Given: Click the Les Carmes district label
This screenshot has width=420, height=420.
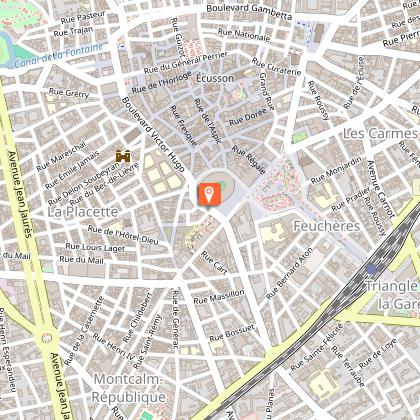Looking at the screenshot, I should (380, 134).
